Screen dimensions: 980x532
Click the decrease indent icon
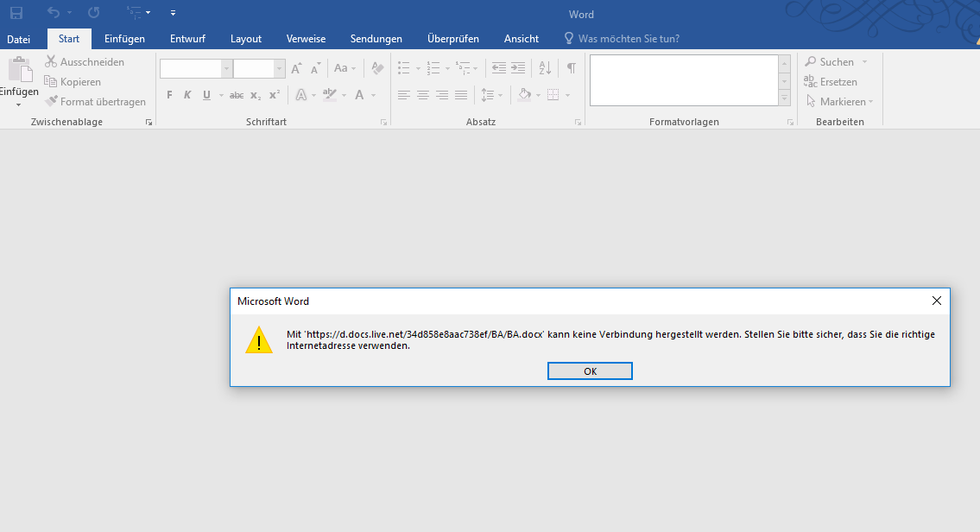[499, 68]
